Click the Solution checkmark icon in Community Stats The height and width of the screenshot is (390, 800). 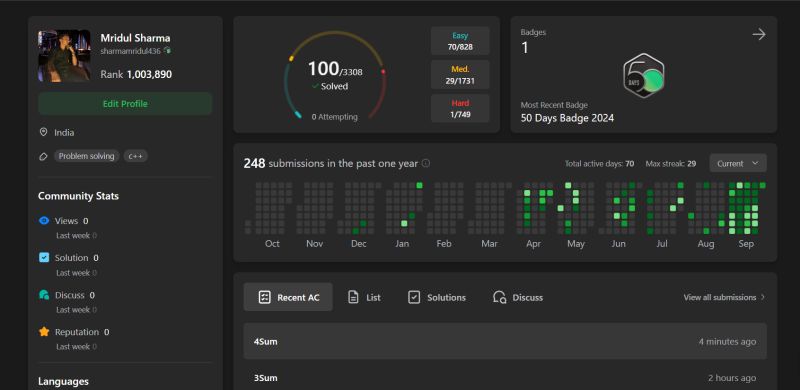pos(44,257)
